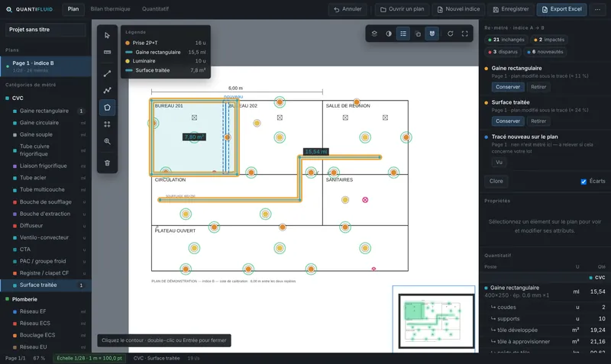Switch to the Plan tab
611x364 pixels.
click(x=73, y=9)
